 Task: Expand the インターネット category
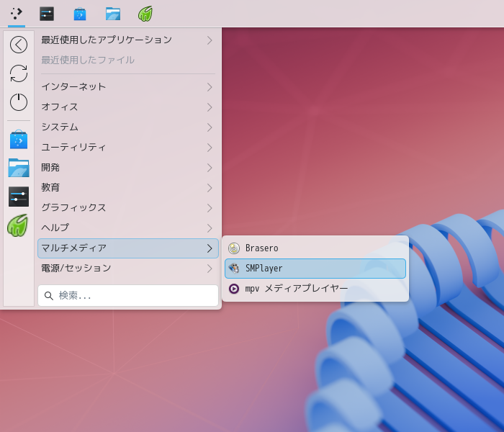click(x=128, y=87)
